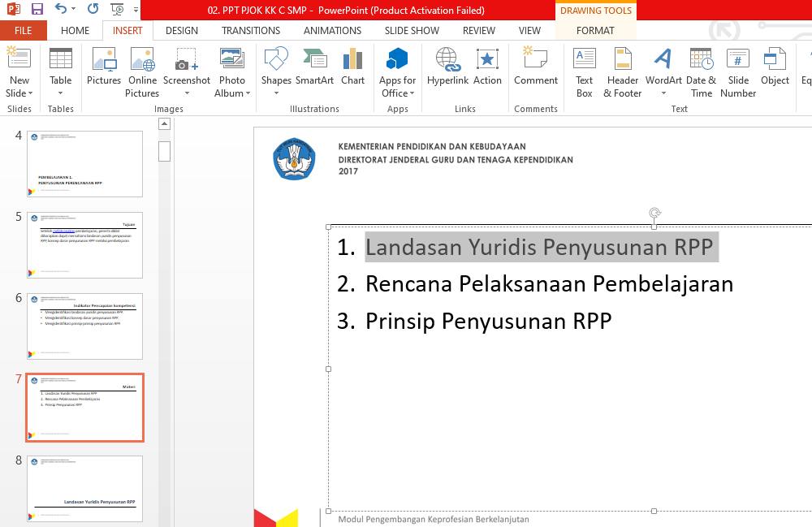Select the slide 5 thumbnail
Viewport: 812px width, 527px height.
84,245
